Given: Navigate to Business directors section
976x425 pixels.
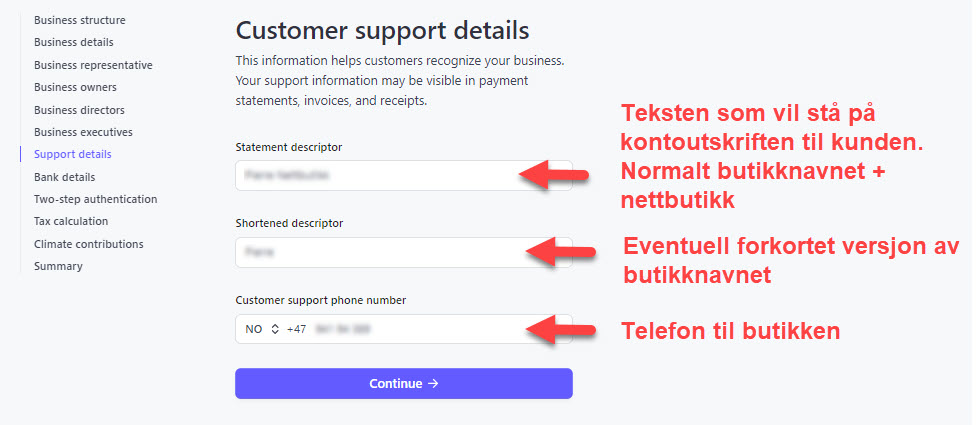Looking at the screenshot, I should coord(79,110).
